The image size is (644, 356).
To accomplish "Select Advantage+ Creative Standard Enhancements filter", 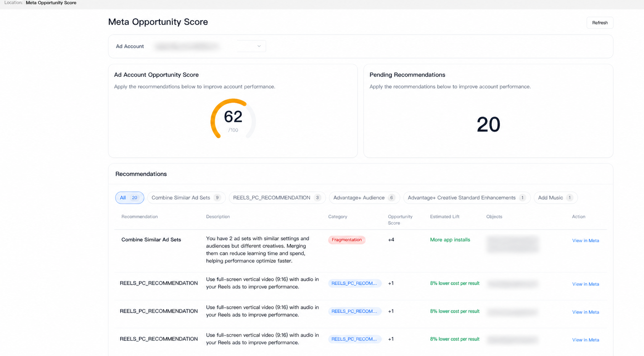I will pyautogui.click(x=466, y=197).
